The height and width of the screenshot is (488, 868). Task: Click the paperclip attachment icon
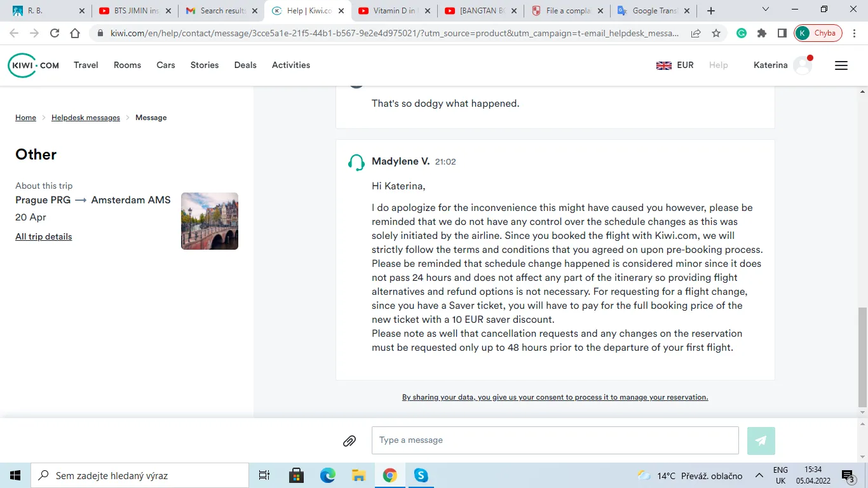[x=349, y=440]
